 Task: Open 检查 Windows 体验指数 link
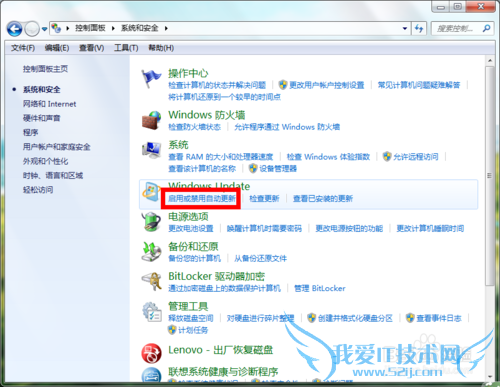coord(328,157)
